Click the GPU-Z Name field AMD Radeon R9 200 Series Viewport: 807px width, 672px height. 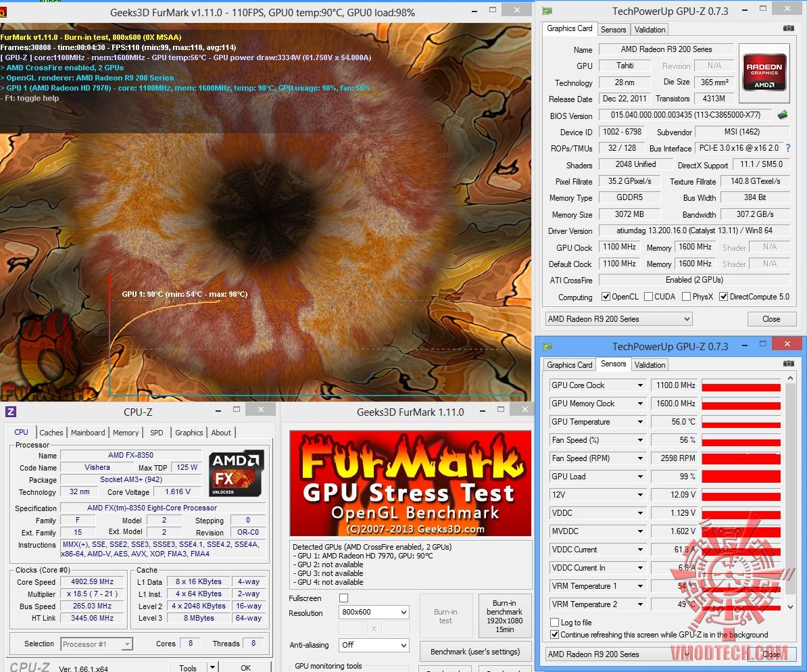(666, 49)
